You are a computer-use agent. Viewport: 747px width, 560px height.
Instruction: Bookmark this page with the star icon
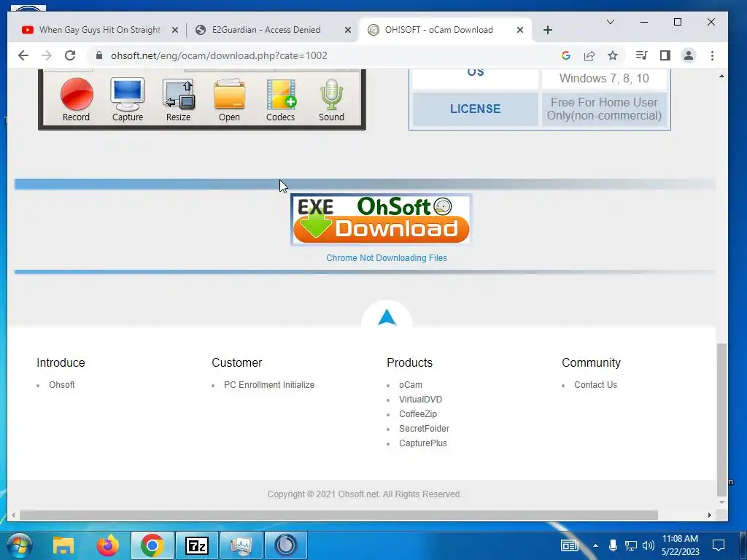(613, 55)
